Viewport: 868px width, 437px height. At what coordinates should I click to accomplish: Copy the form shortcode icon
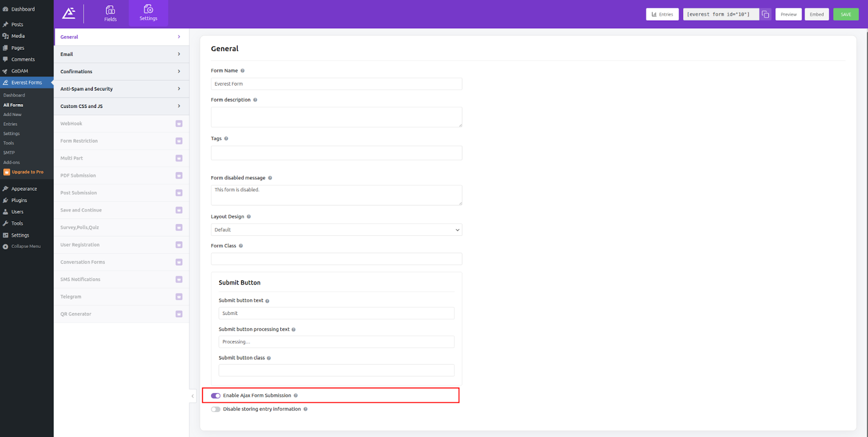pyautogui.click(x=765, y=15)
